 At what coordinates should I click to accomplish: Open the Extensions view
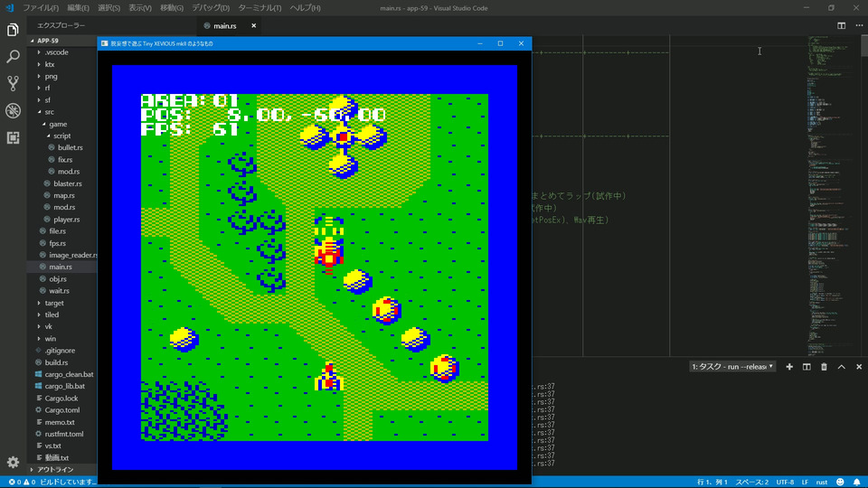(x=13, y=137)
